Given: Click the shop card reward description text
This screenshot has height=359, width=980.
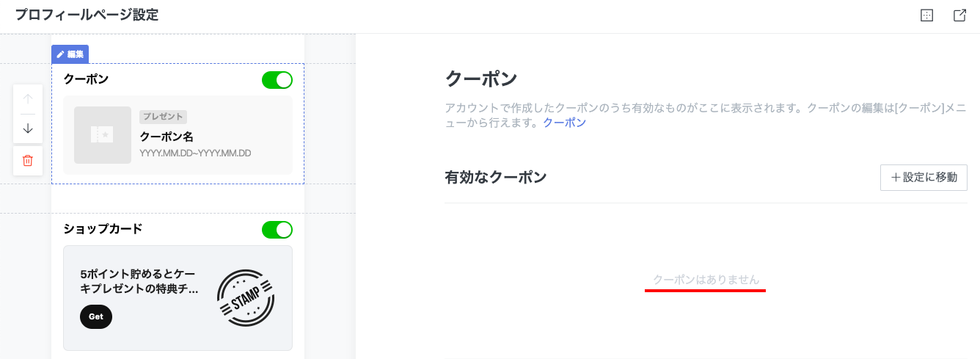Looking at the screenshot, I should click(139, 282).
